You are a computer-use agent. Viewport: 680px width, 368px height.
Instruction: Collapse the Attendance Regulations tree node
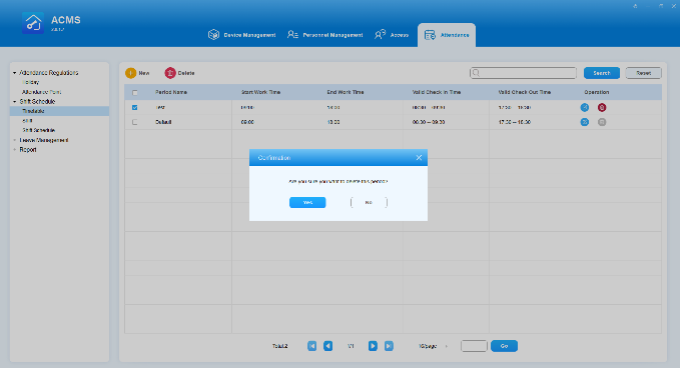coord(14,73)
